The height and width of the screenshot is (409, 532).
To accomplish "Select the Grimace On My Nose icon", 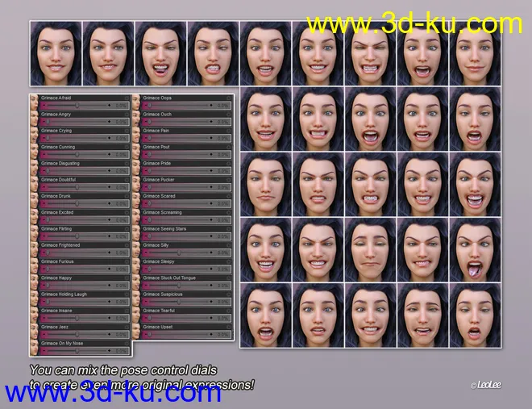I will 35,348.
